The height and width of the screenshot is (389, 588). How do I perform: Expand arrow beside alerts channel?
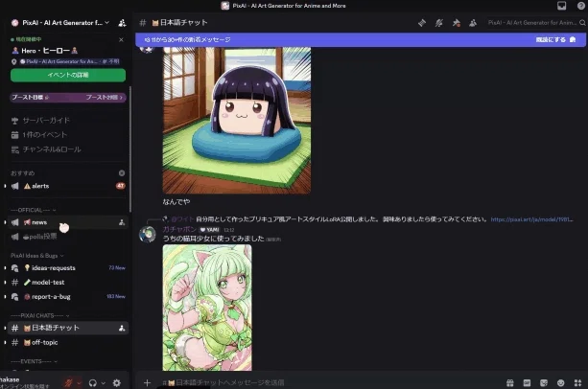point(5,186)
